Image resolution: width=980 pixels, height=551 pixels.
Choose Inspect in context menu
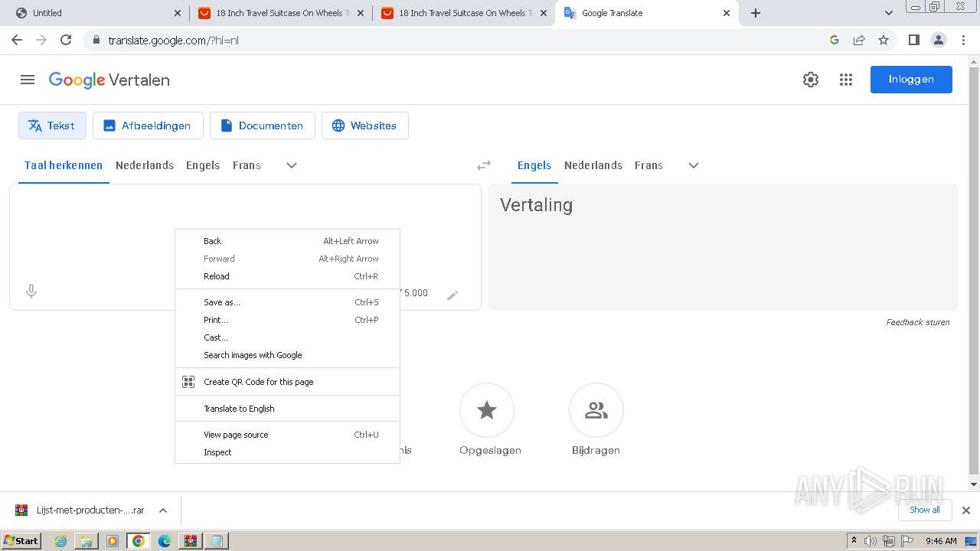pyautogui.click(x=287, y=452)
